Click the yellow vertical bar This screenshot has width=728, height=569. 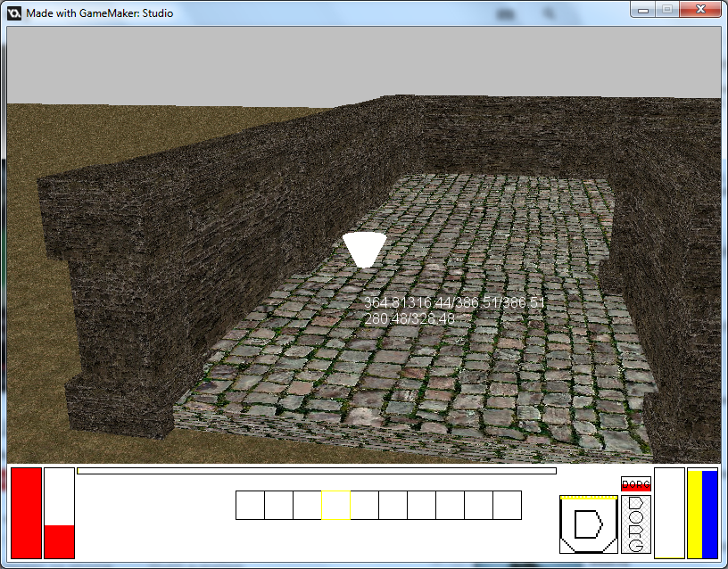coord(695,514)
